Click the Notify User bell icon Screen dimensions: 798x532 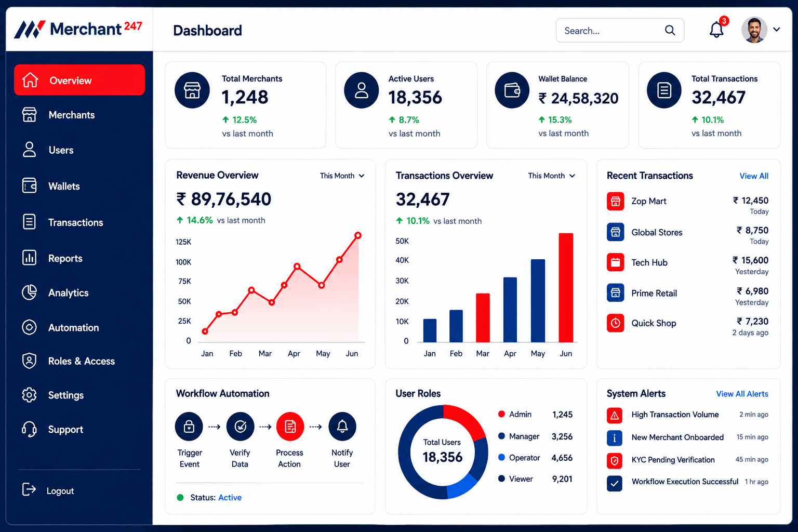coord(342,427)
